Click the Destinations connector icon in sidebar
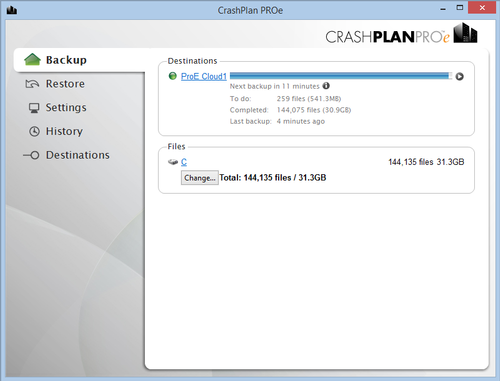The image size is (500, 381). click(x=31, y=155)
